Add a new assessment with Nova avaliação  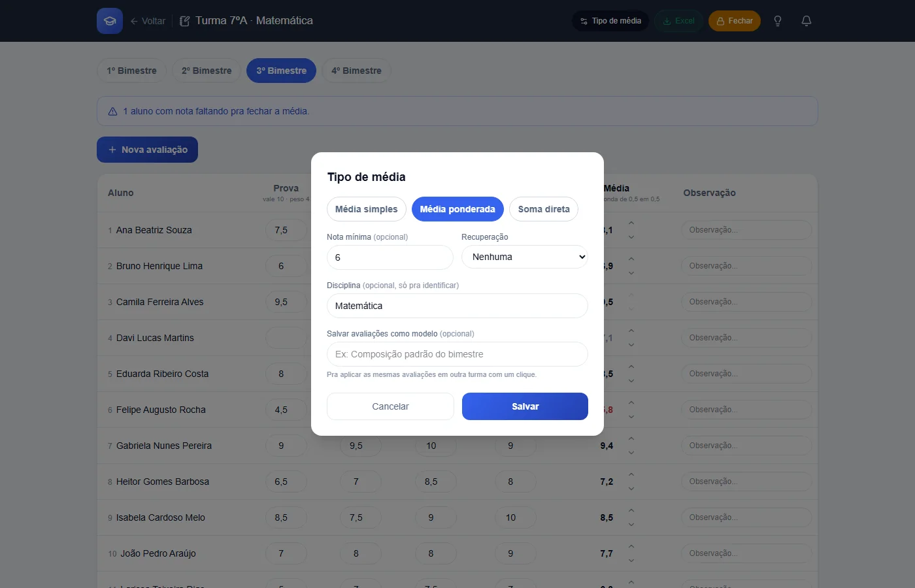tap(148, 150)
